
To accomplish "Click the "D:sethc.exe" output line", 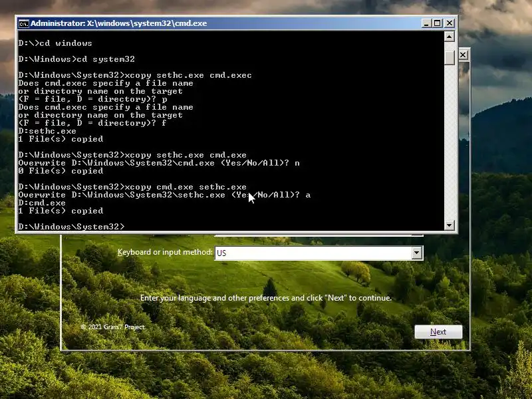I will coord(47,131).
